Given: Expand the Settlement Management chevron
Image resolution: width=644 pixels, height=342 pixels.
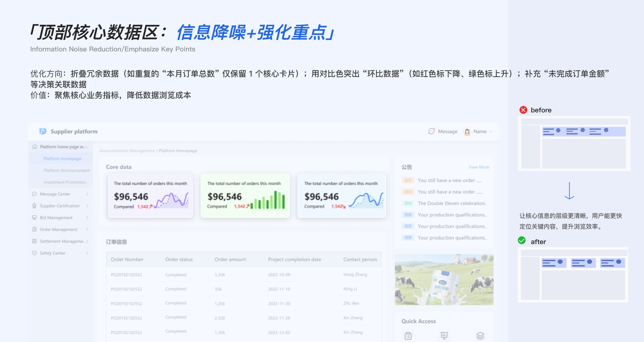Looking at the screenshot, I should 87,241.
